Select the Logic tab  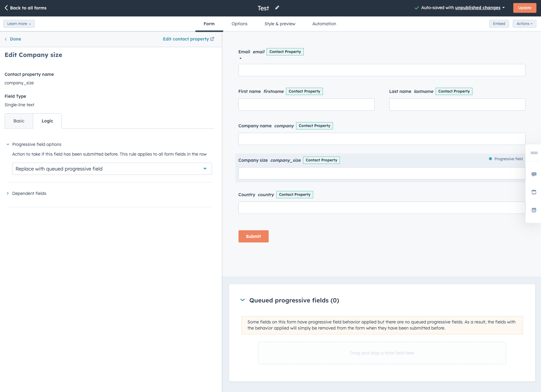pyautogui.click(x=48, y=121)
